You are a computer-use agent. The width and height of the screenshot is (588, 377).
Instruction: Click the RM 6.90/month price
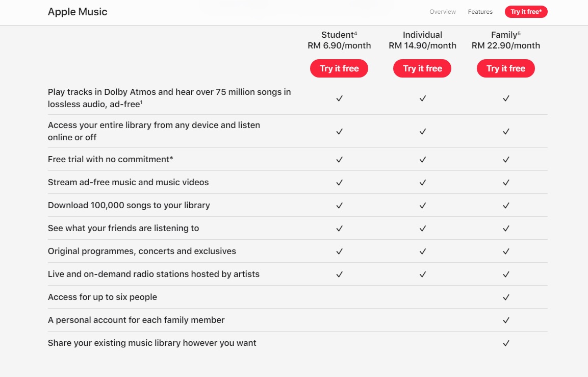click(339, 45)
